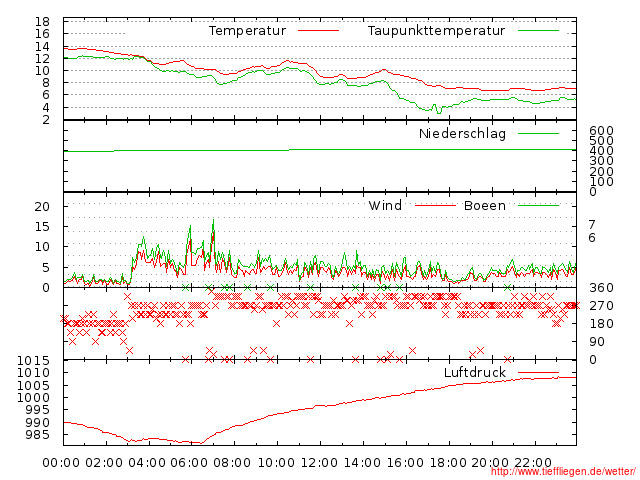Viewport: 640px width, 480px height.
Task: Click the 16 temperature axis value
Action: pyautogui.click(x=42, y=34)
